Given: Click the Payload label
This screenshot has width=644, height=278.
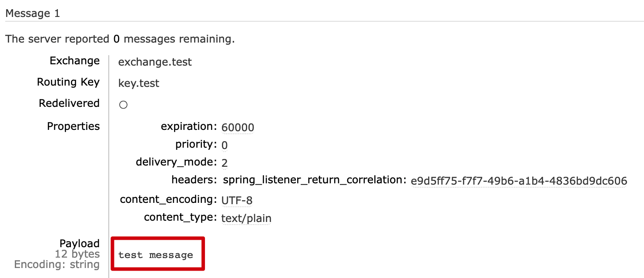Looking at the screenshot, I should tap(80, 244).
